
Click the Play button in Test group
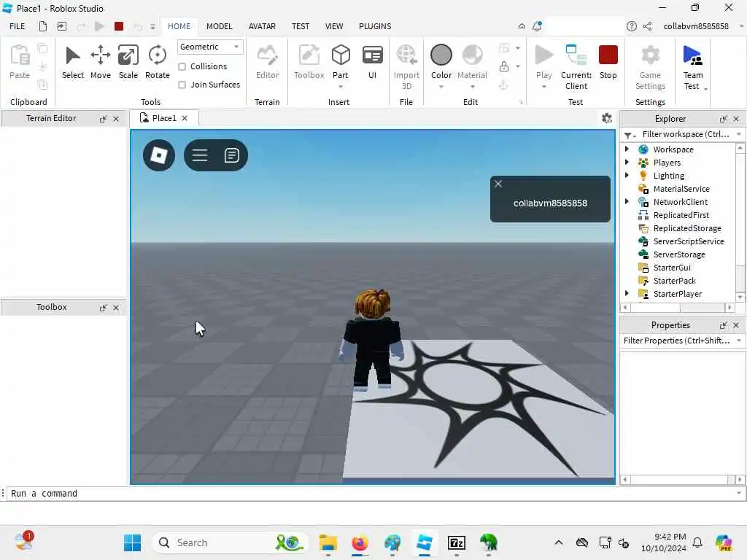pos(543,62)
